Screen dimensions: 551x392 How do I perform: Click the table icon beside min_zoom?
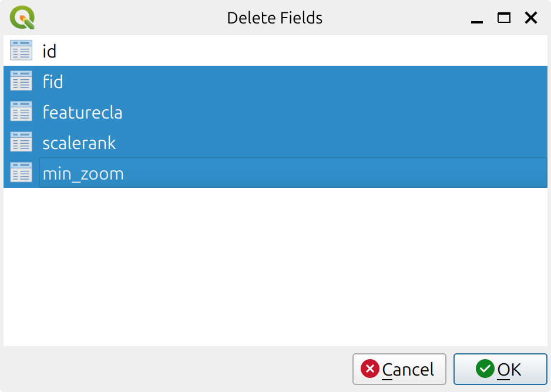point(21,173)
